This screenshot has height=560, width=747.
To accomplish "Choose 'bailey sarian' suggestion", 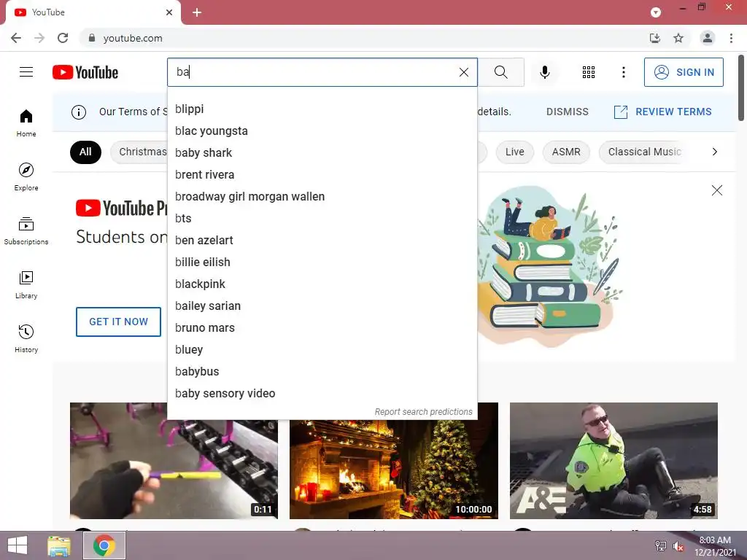I will [x=322, y=306].
